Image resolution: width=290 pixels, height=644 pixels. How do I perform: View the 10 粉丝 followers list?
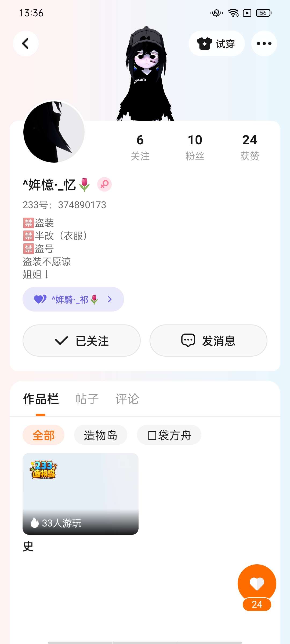tap(195, 147)
